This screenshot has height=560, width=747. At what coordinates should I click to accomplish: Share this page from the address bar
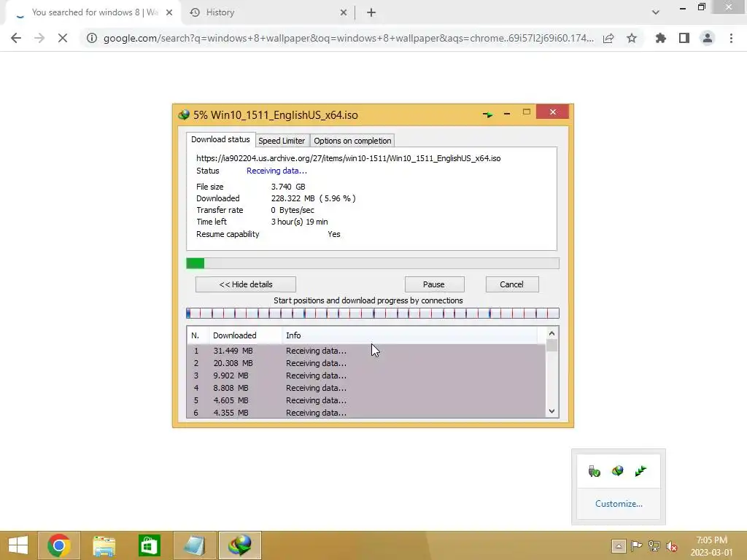click(608, 38)
